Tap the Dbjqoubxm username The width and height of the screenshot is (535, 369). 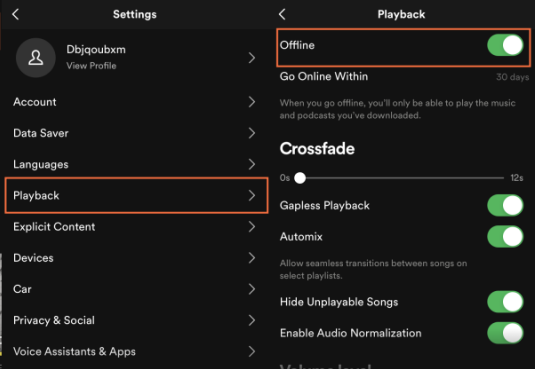[96, 50]
